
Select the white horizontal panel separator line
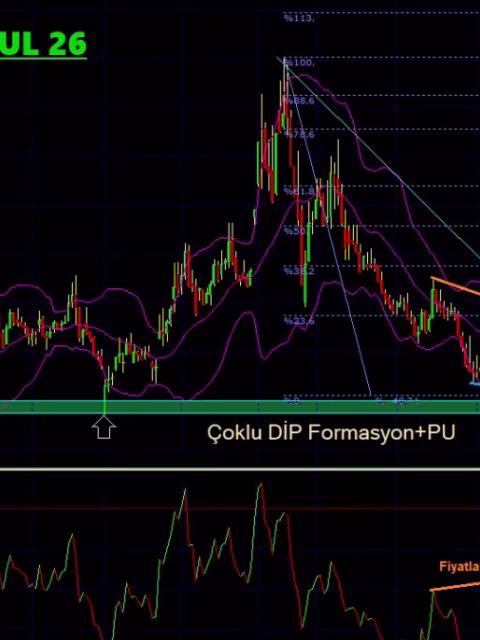click(x=240, y=469)
